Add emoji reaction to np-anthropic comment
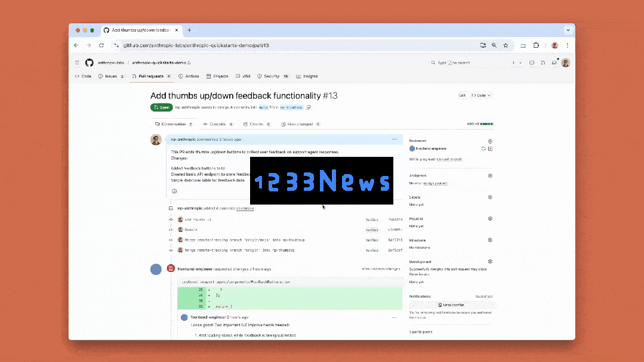This screenshot has height=362, width=644. point(174,191)
